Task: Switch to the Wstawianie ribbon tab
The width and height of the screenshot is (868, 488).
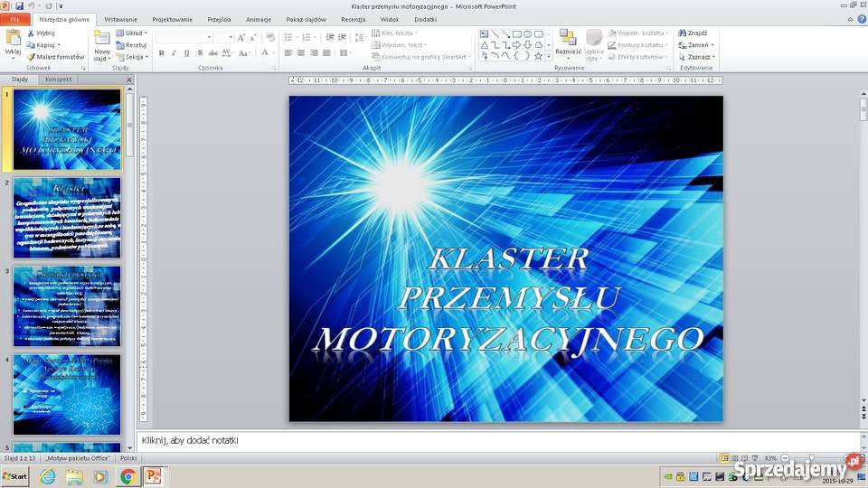Action: [x=120, y=19]
